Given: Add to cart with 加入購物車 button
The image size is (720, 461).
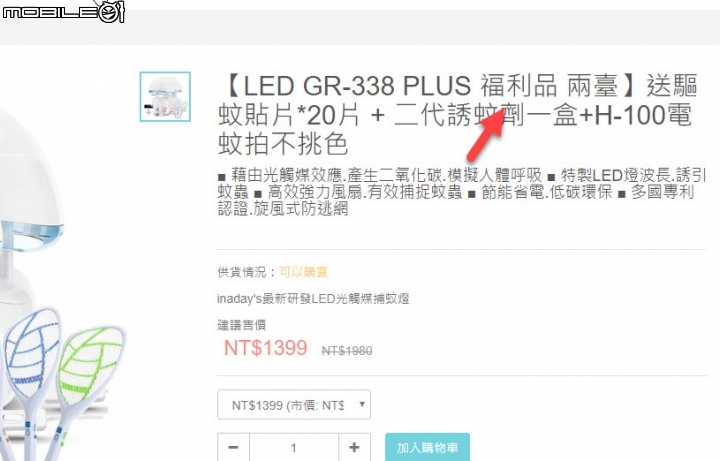Looking at the screenshot, I should tap(428, 447).
